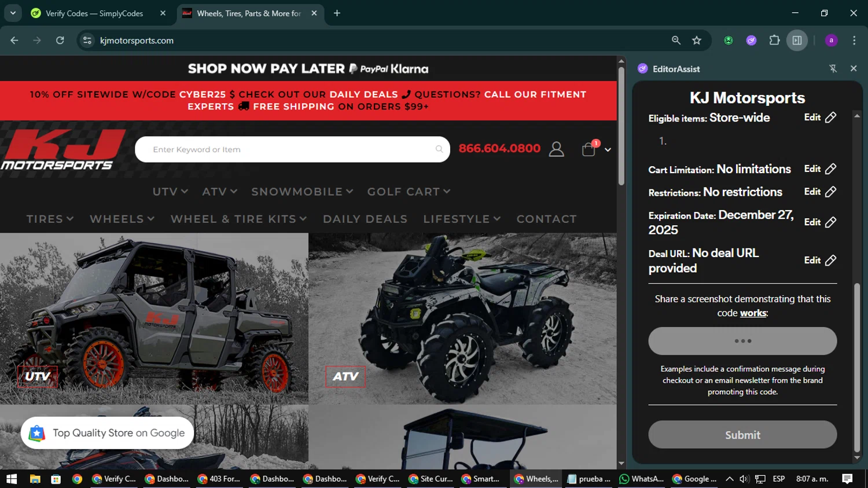Open the prueba taskbar window
The image size is (868, 488).
(x=589, y=479)
